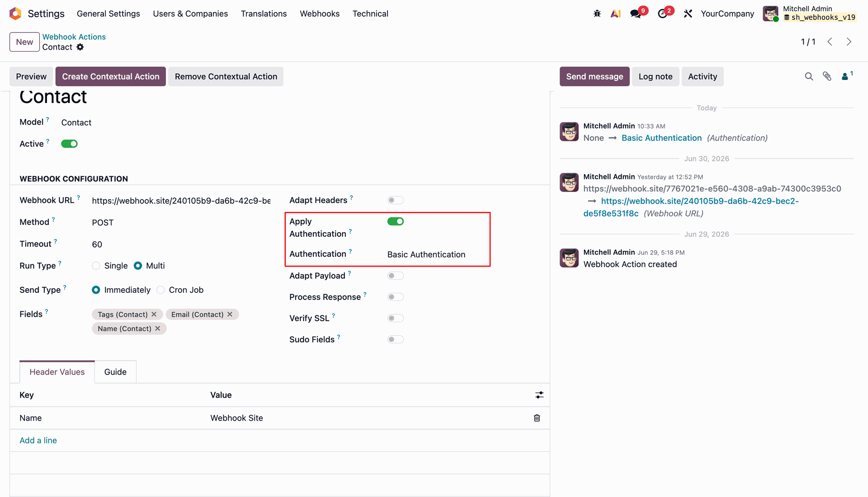
Task: Show followers icon in chatter
Action: (x=846, y=76)
